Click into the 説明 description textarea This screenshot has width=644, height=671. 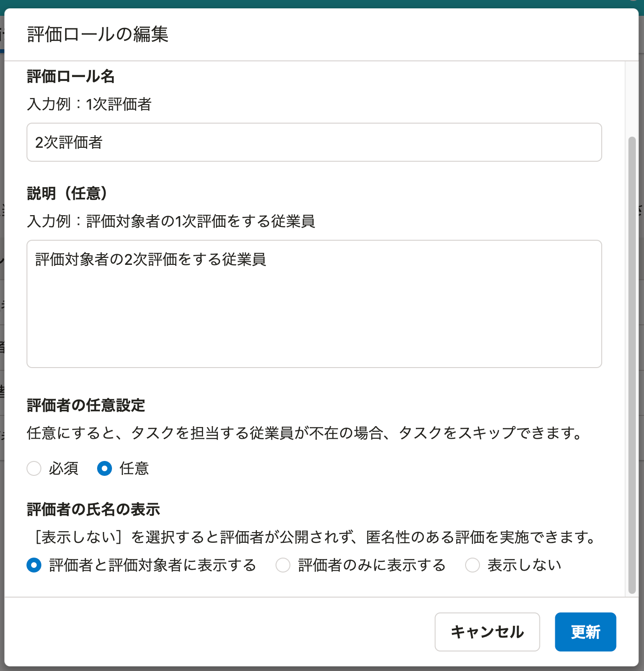[x=314, y=304]
